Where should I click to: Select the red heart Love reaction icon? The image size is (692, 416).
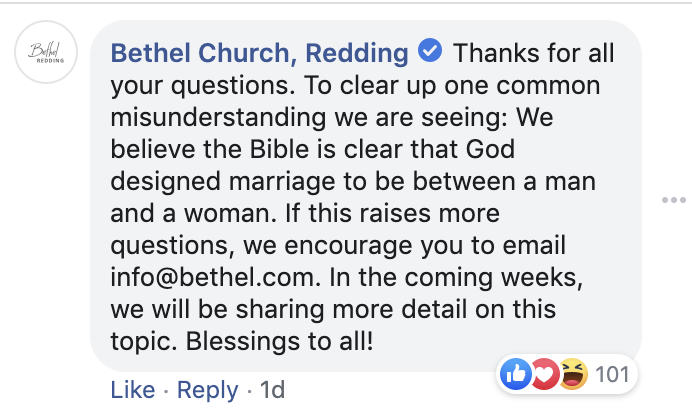click(545, 374)
